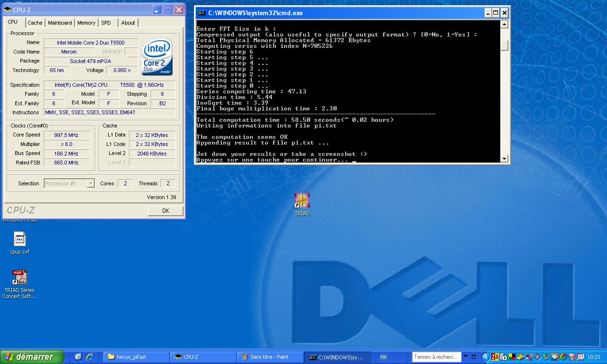
Task: Open the Mainboard tab in CPU-Z
Action: click(60, 23)
